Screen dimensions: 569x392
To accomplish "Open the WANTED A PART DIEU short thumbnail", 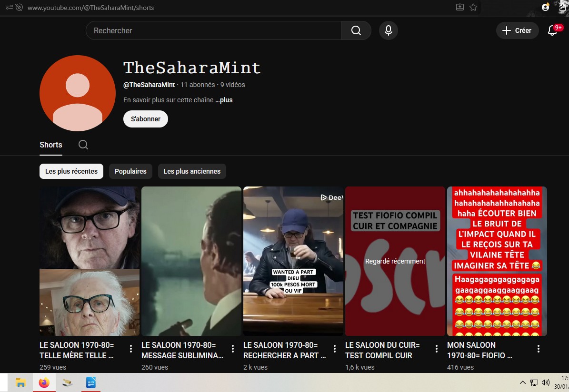I will pyautogui.click(x=293, y=261).
